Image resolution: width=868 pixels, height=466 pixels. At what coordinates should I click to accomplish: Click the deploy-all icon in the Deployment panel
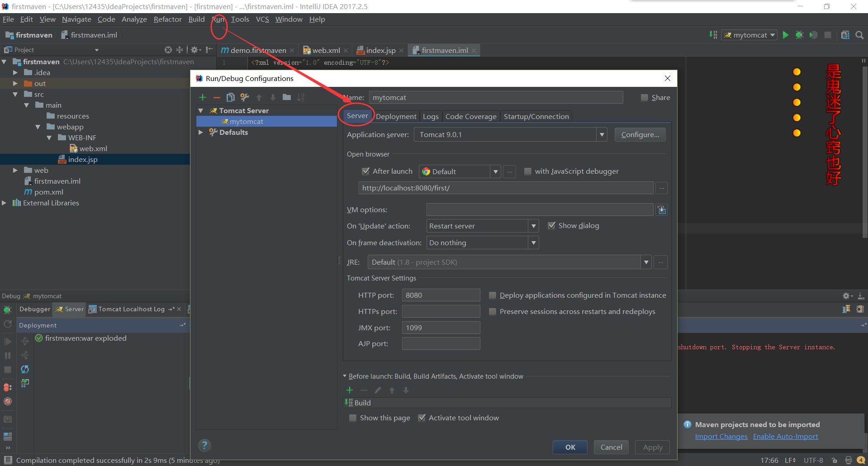(25, 342)
